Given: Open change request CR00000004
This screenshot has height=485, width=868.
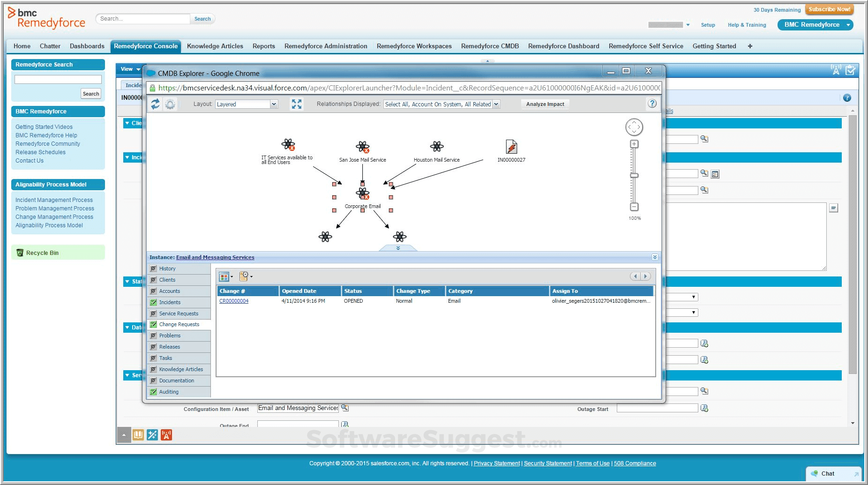Looking at the screenshot, I should pos(234,301).
